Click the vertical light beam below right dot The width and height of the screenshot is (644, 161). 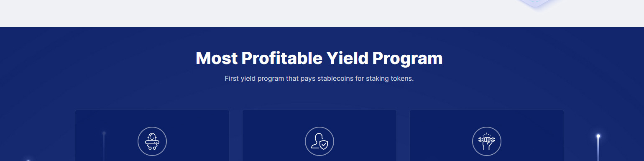pyautogui.click(x=598, y=150)
